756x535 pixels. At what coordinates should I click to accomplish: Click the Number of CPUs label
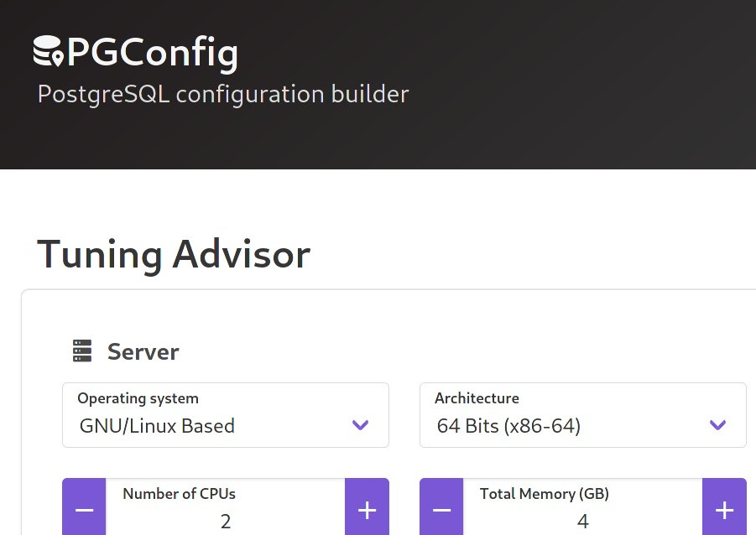(179, 494)
